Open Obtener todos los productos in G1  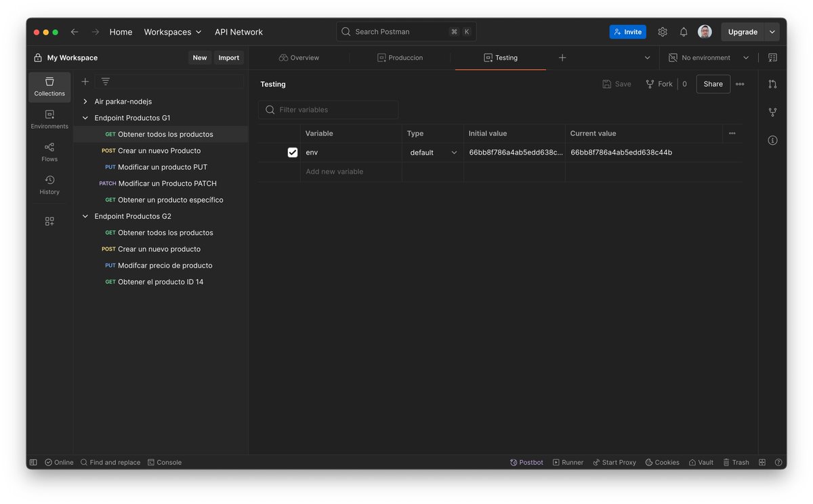[x=161, y=134]
